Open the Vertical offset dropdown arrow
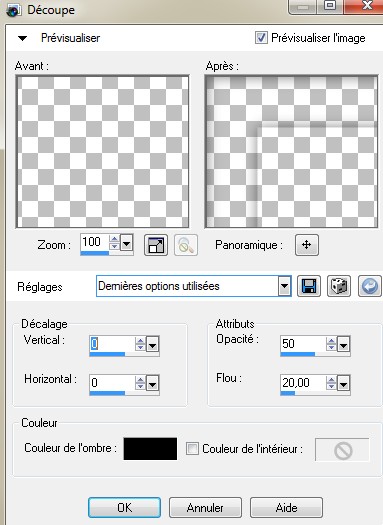 (152, 344)
